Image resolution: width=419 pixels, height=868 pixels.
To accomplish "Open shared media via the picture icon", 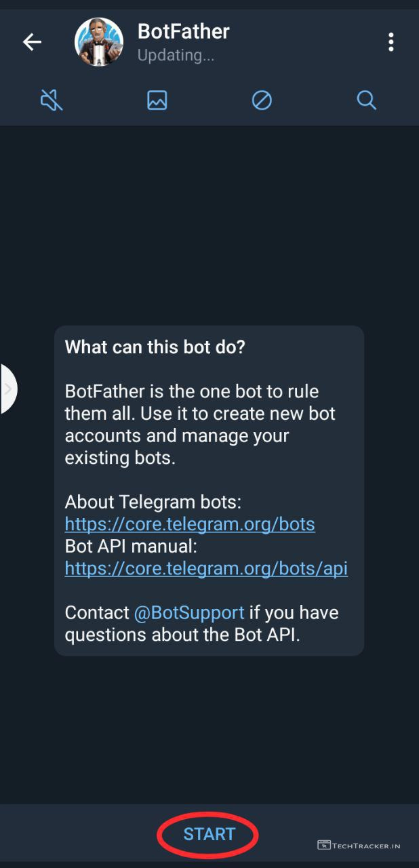I will (157, 100).
